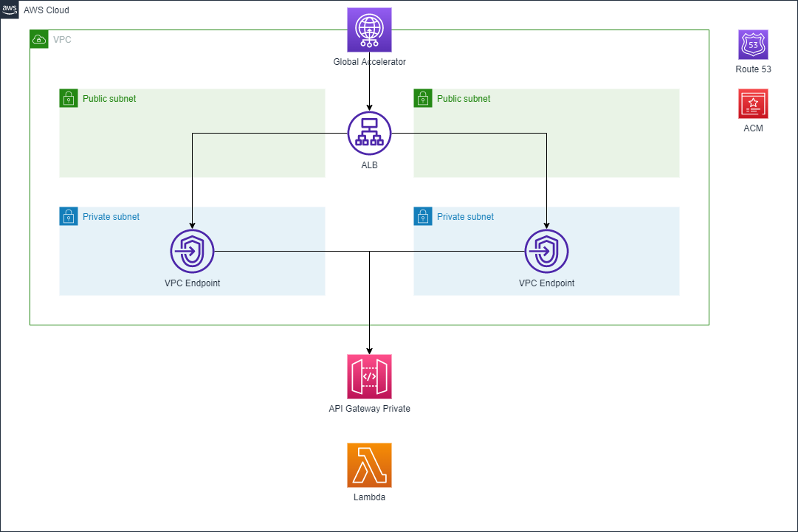The width and height of the screenshot is (798, 532).
Task: Select the ACM certificate icon
Action: (753, 103)
